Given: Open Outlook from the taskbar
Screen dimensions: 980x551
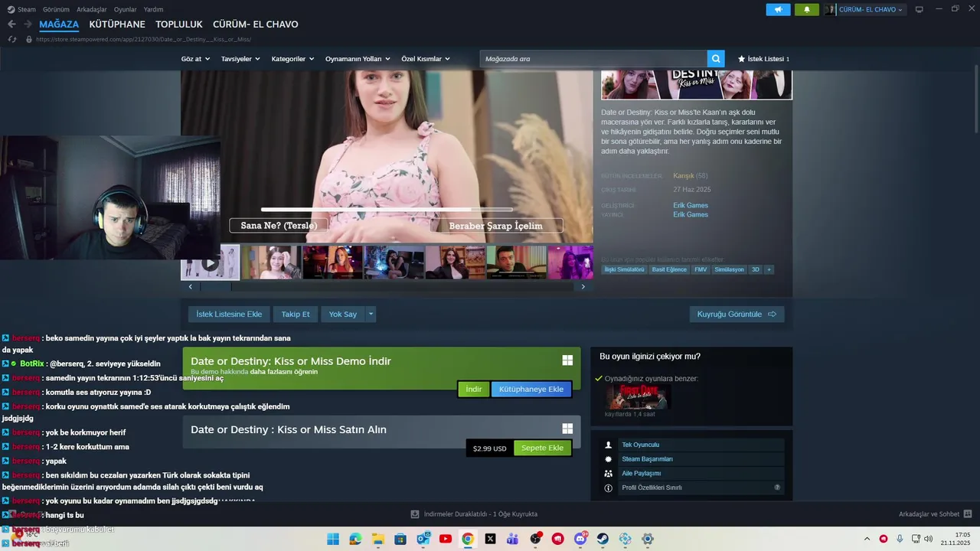Looking at the screenshot, I should (x=423, y=539).
